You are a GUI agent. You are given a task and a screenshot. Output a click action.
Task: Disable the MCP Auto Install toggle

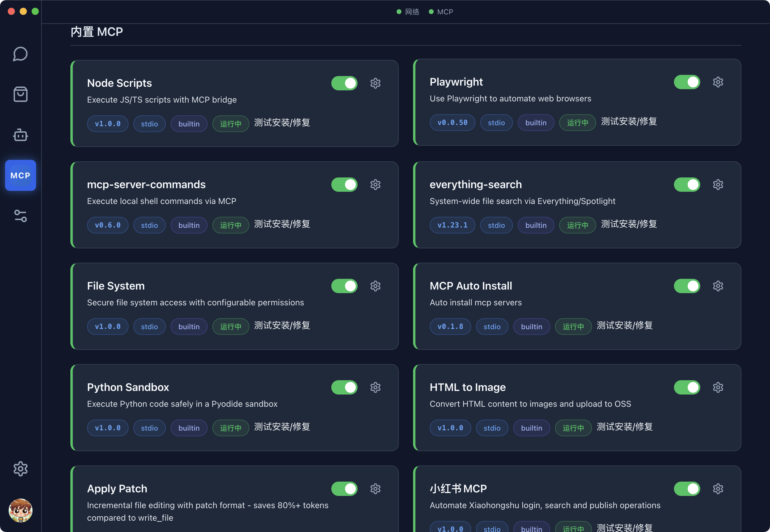click(687, 286)
